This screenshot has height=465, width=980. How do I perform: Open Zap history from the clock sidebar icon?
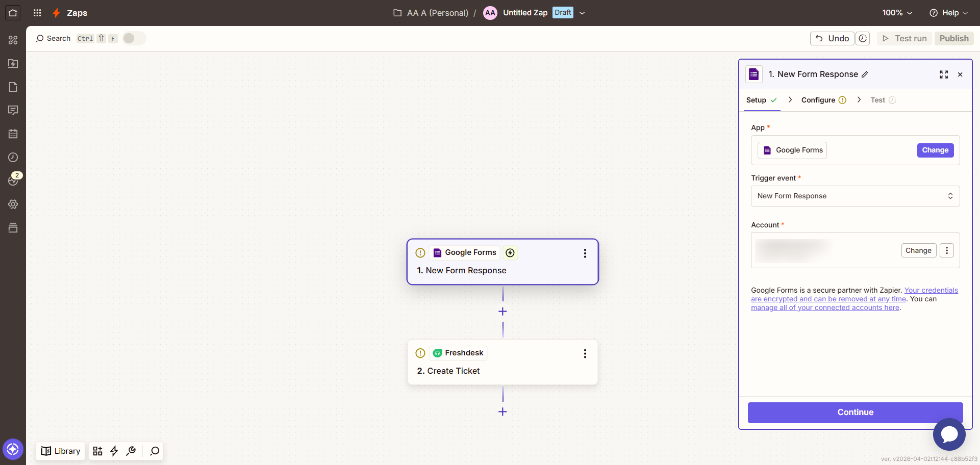(x=13, y=158)
